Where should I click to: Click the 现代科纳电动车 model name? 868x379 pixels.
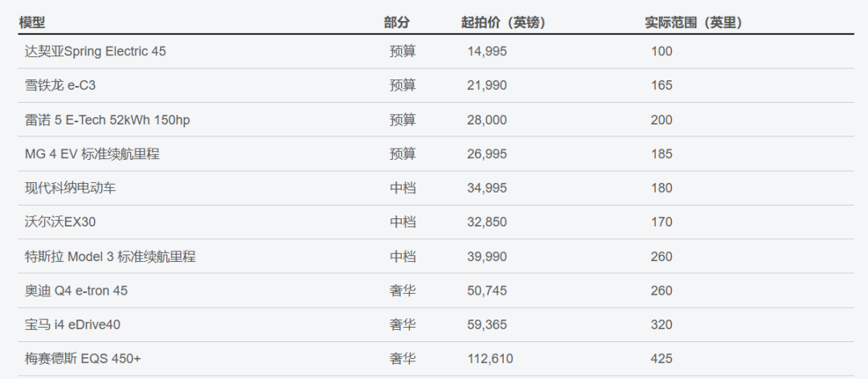[70, 188]
